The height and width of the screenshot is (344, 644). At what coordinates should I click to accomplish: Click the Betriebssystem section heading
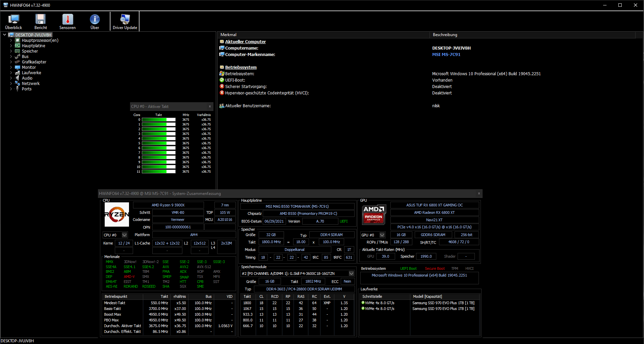pos(241,67)
